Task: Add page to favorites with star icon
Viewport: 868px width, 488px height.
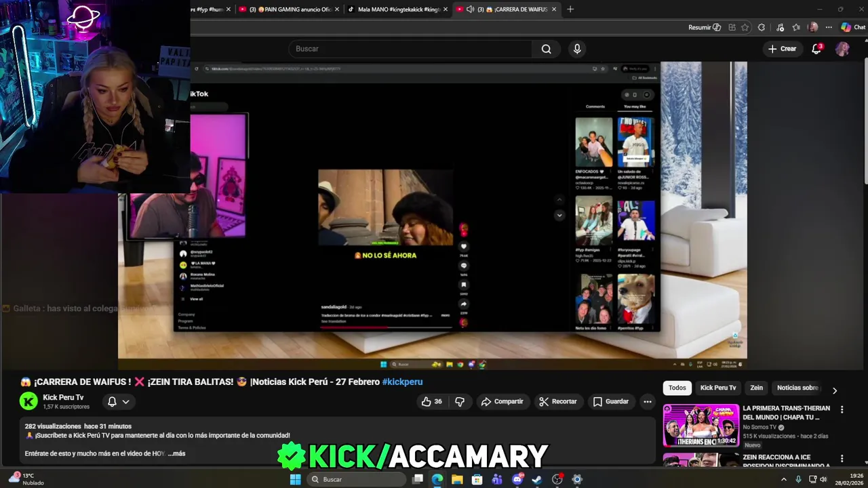Action: point(745,27)
